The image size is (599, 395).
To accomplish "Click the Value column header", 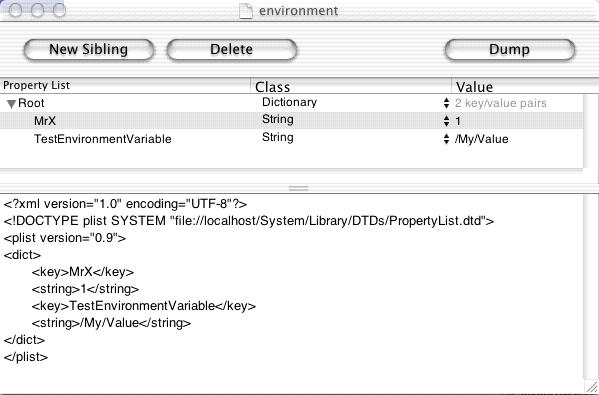I will (525, 86).
